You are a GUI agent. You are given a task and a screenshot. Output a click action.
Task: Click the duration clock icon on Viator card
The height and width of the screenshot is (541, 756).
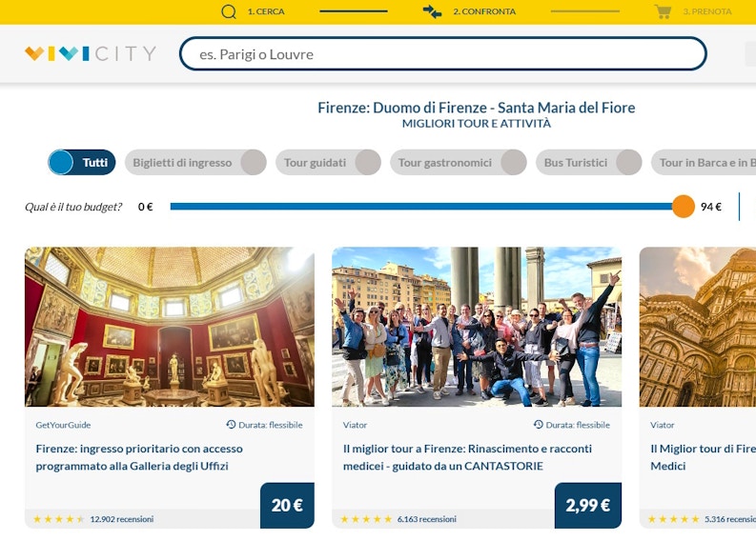pos(538,425)
